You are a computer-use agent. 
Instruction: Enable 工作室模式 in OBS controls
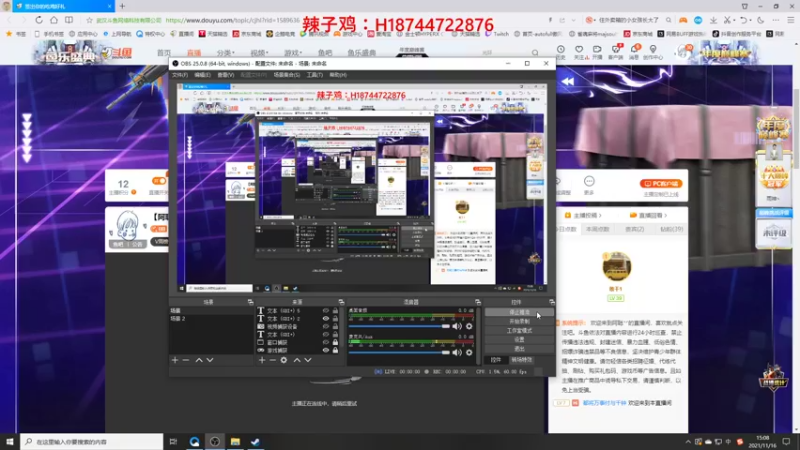pyautogui.click(x=519, y=331)
